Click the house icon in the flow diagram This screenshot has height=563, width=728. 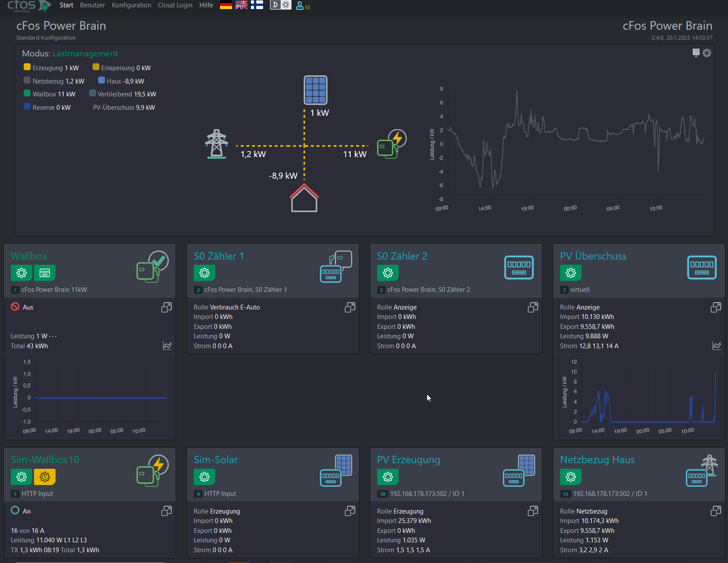click(x=304, y=198)
